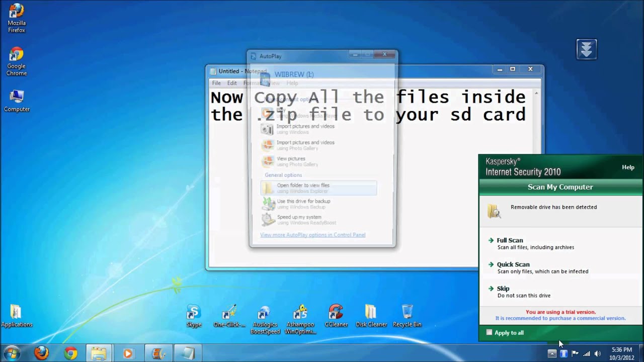Open Windows Explorer from the taskbar
This screenshot has height=362, width=644.
pos(99,353)
